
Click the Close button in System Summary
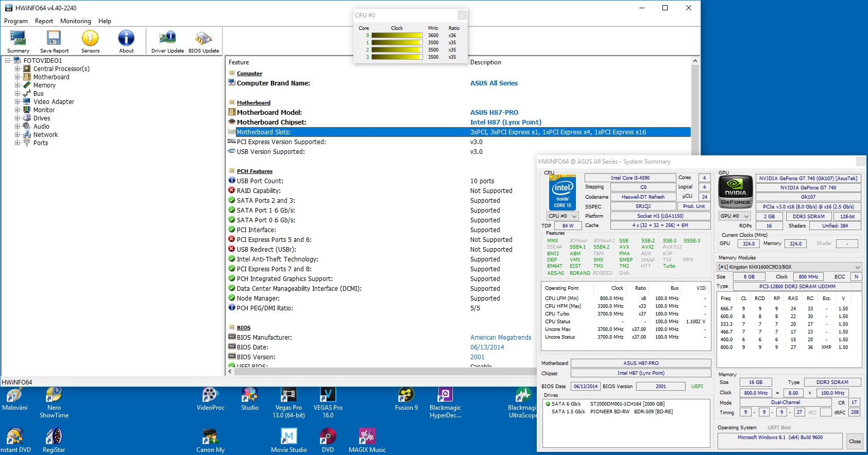(855, 441)
